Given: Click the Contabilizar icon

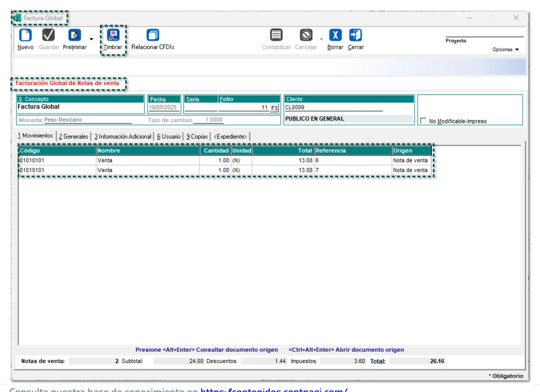Looking at the screenshot, I should (x=276, y=35).
